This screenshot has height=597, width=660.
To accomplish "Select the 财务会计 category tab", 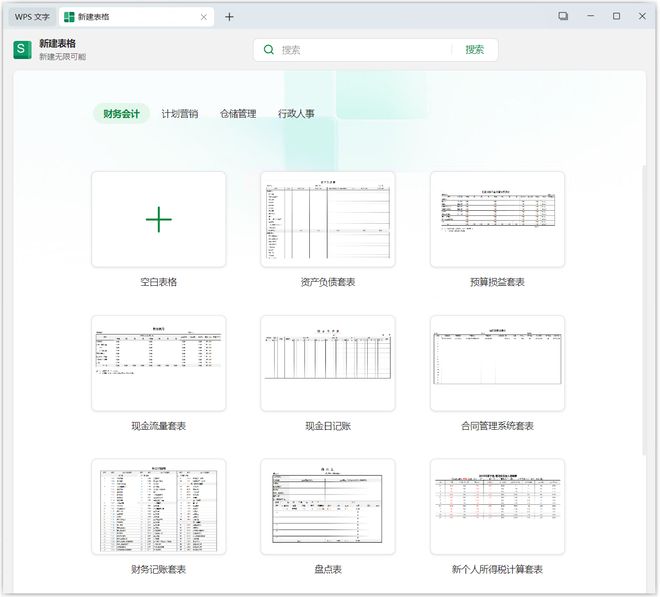I will pyautogui.click(x=121, y=114).
